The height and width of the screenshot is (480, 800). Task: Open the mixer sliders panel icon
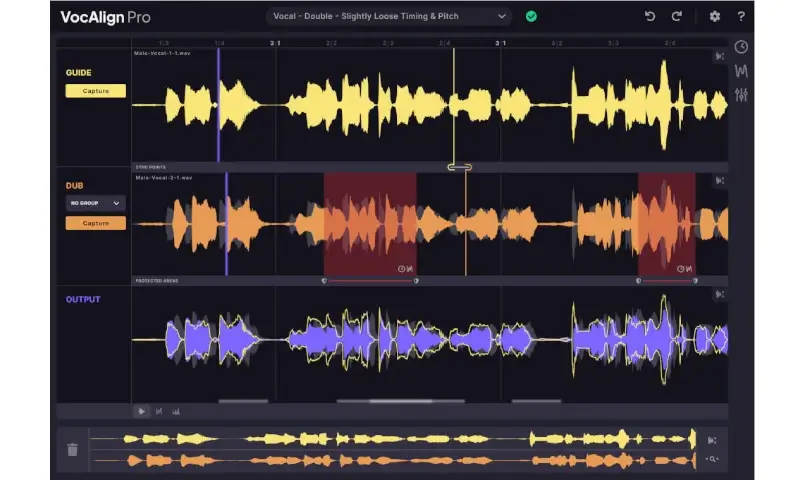click(x=741, y=95)
